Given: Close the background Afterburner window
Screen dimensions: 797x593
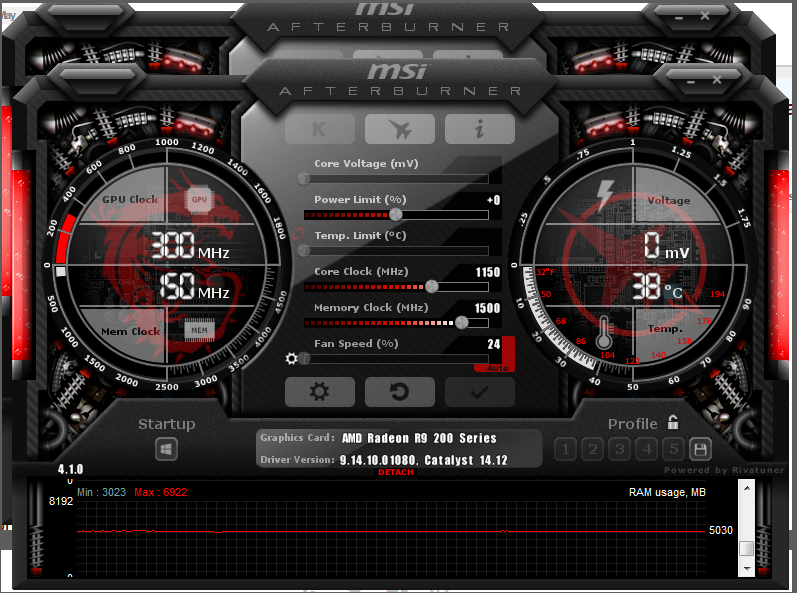Looking at the screenshot, I should pos(705,16).
